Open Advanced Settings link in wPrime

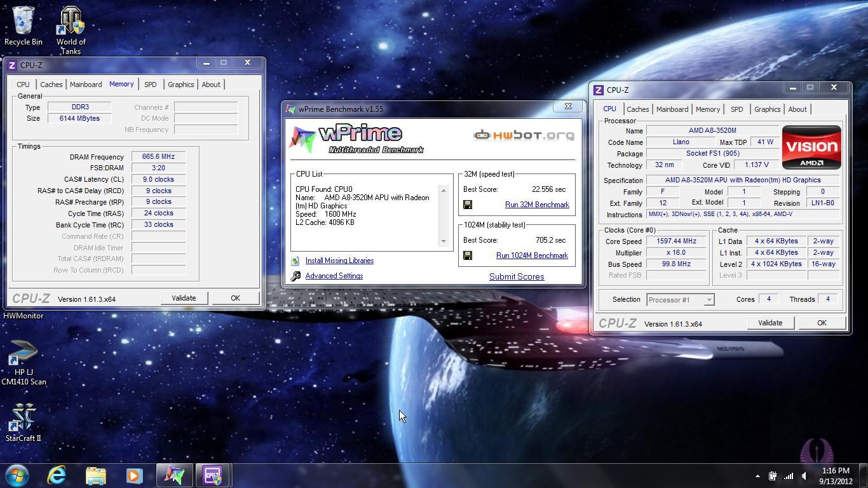[334, 276]
